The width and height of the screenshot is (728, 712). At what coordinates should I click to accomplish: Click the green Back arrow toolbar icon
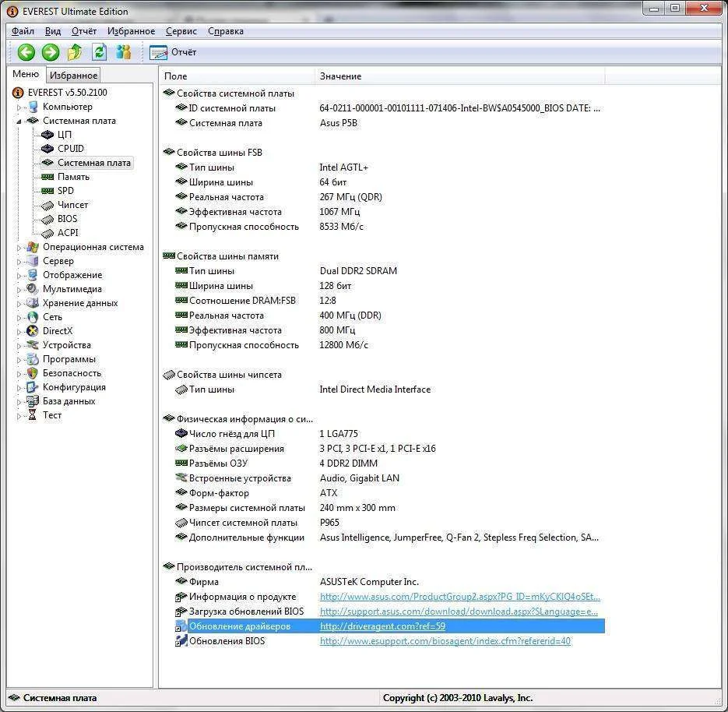pos(26,52)
